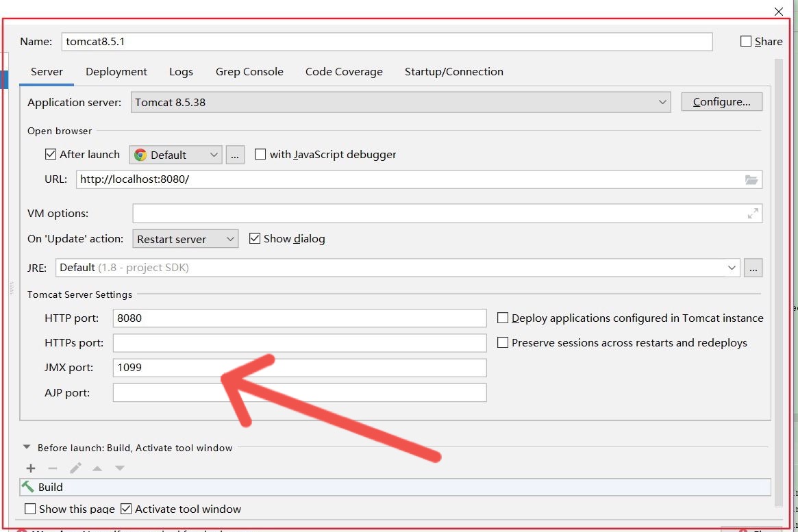Close the dialog with the X button
The image size is (798, 532).
click(779, 11)
